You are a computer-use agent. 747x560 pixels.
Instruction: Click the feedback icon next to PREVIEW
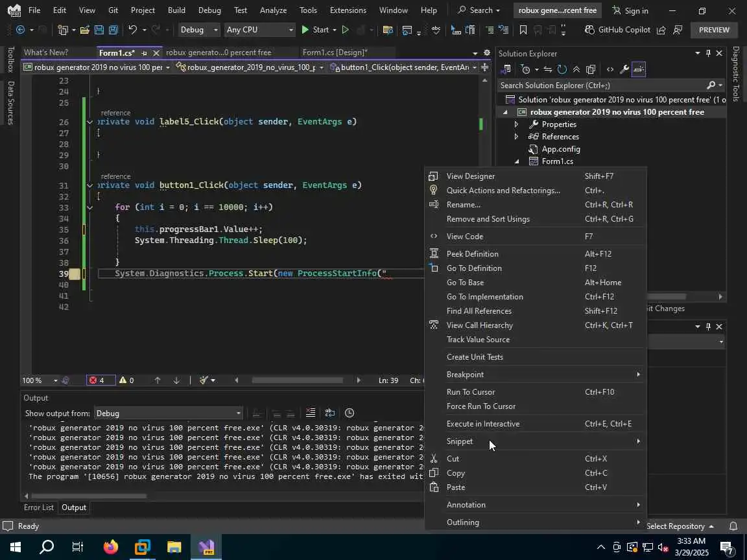pyautogui.click(x=678, y=30)
